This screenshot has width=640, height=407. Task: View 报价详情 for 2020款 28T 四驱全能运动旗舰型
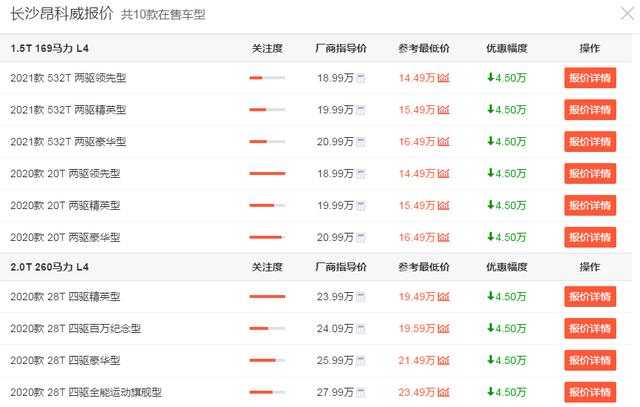click(590, 393)
